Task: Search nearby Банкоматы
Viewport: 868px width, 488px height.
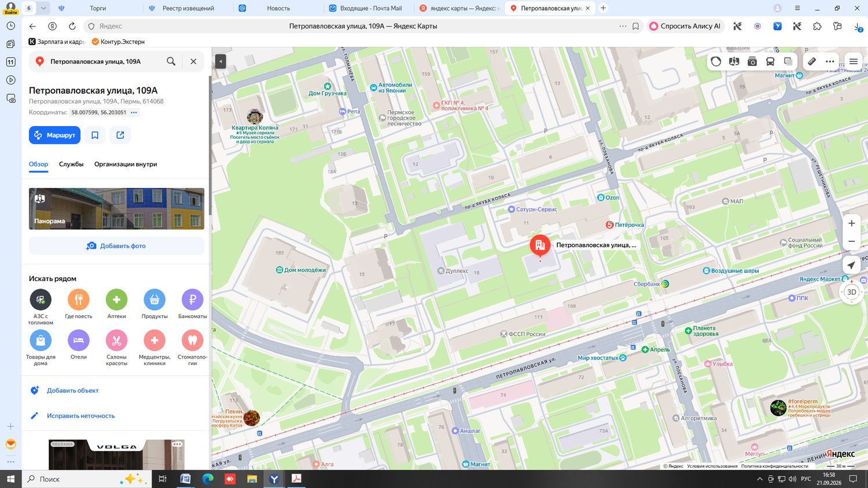Action: 192,304
